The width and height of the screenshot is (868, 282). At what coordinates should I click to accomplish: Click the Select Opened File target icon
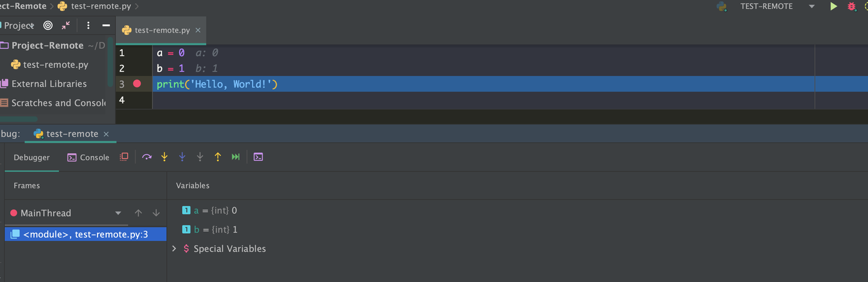48,25
